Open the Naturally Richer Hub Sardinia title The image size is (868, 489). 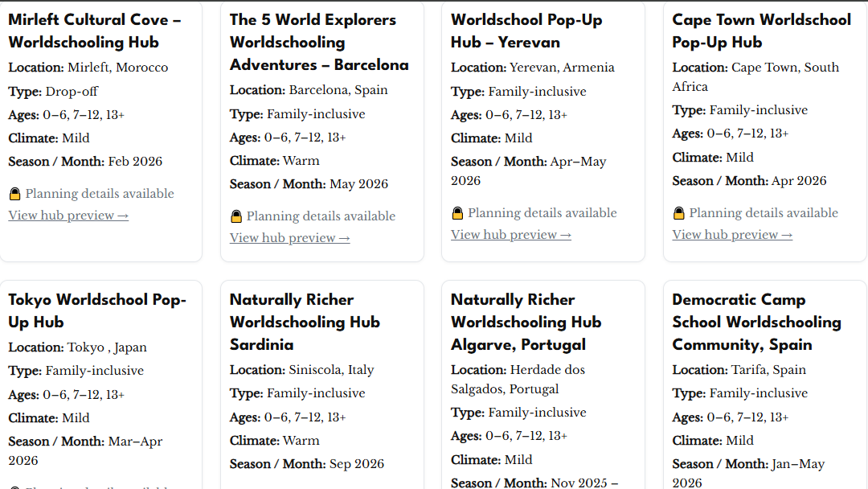305,322
